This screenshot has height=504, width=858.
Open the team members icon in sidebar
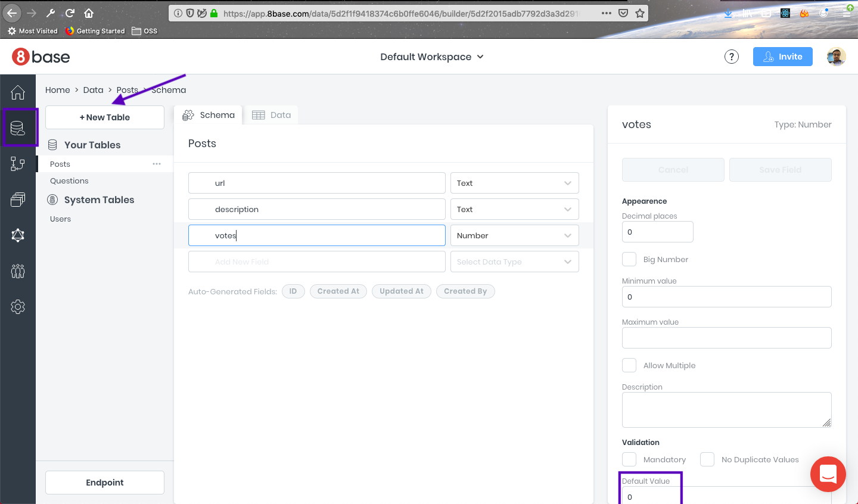click(x=18, y=271)
